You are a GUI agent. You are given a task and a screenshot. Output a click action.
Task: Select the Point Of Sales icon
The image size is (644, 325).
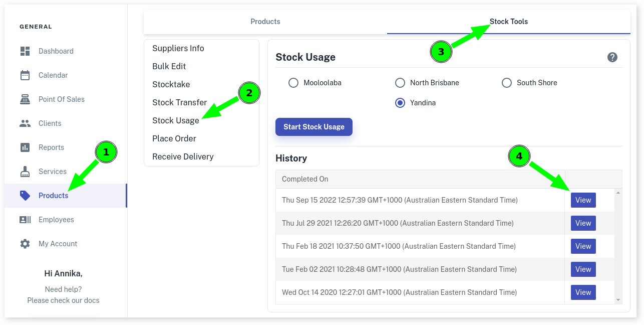(x=24, y=99)
